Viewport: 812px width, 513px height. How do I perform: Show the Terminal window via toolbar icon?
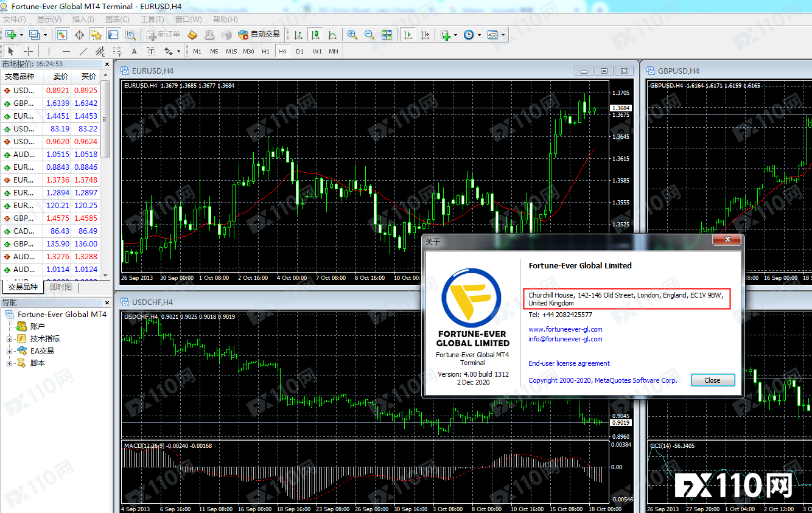click(x=113, y=35)
